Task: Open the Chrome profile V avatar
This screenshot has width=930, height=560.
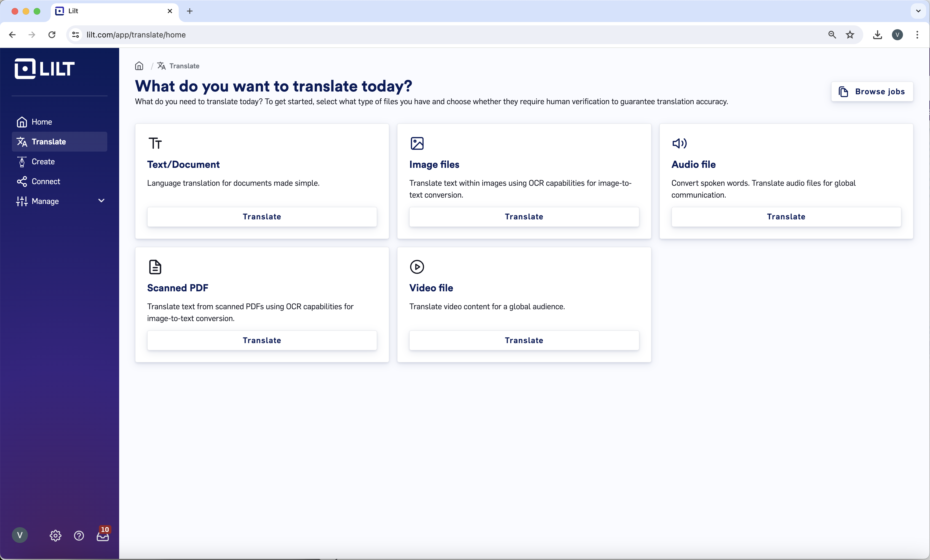Action: click(x=897, y=35)
